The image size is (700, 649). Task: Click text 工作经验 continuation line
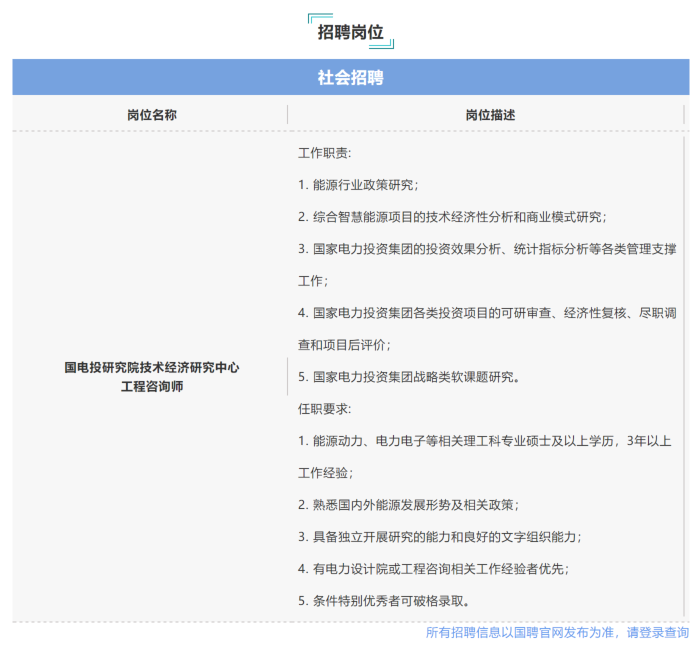coord(325,473)
